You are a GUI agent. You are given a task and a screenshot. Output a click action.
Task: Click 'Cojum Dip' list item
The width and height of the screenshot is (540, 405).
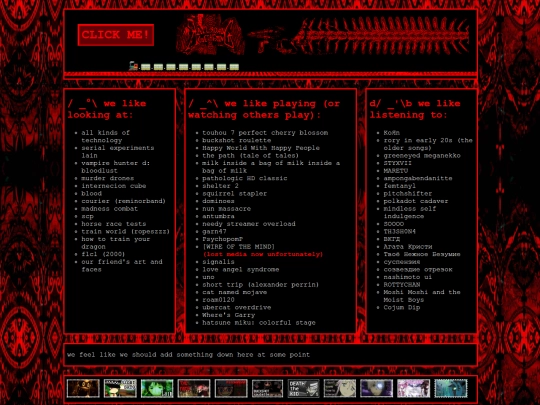402,307
